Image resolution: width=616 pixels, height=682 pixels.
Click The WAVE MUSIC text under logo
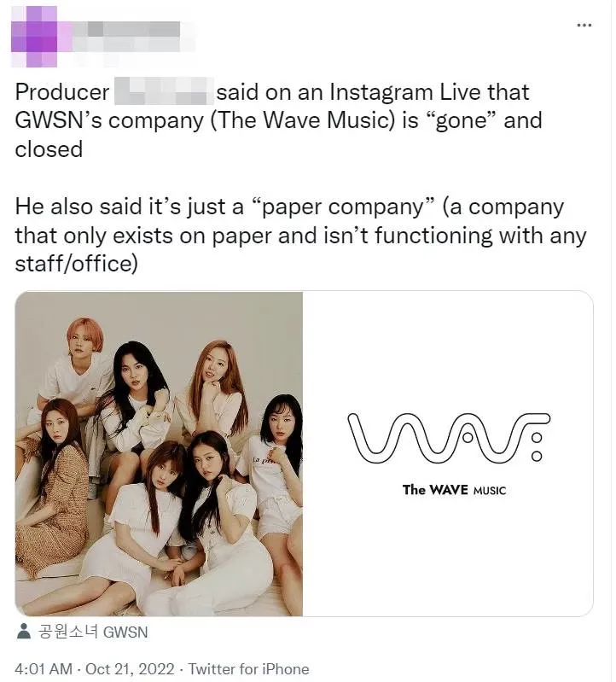tap(454, 490)
